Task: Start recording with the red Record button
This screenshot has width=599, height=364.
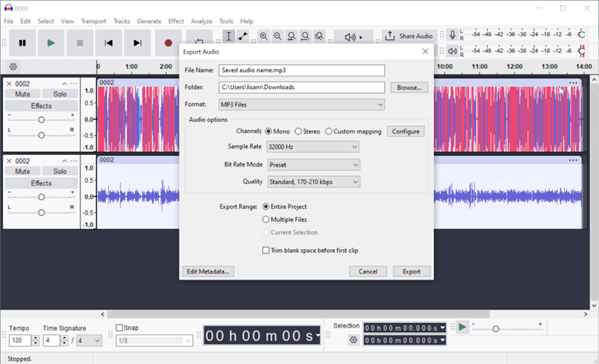Action: [168, 43]
